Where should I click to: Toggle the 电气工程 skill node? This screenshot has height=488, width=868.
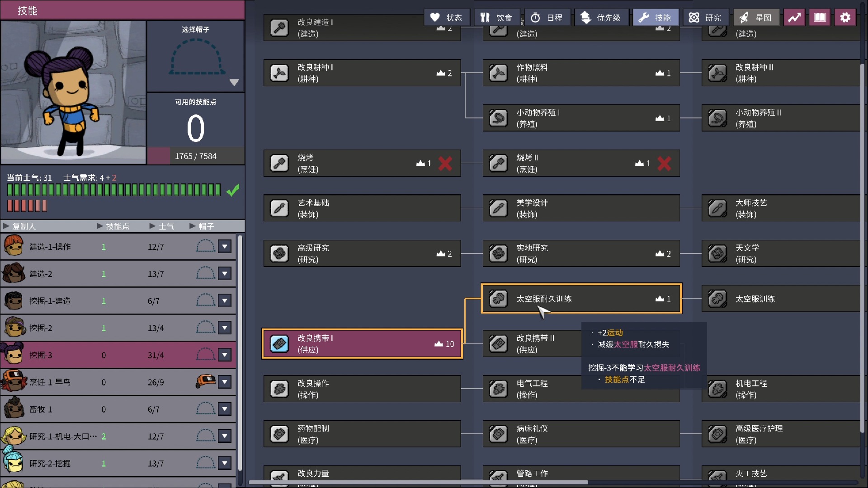[x=533, y=389]
